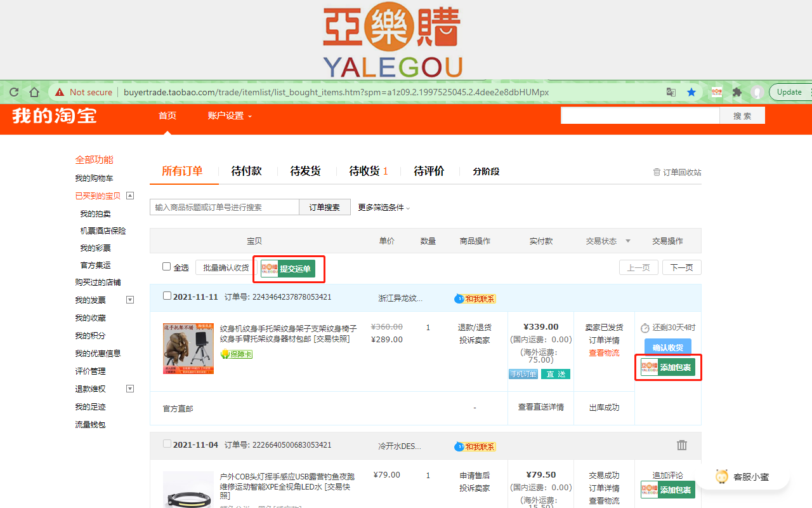Expand the 我的发票 sidebar section
The width and height of the screenshot is (812, 508).
tap(130, 300)
